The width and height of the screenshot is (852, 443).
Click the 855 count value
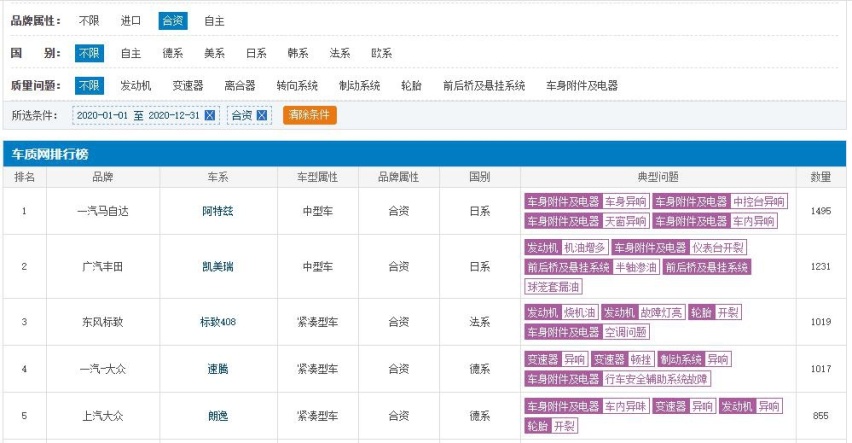(820, 416)
